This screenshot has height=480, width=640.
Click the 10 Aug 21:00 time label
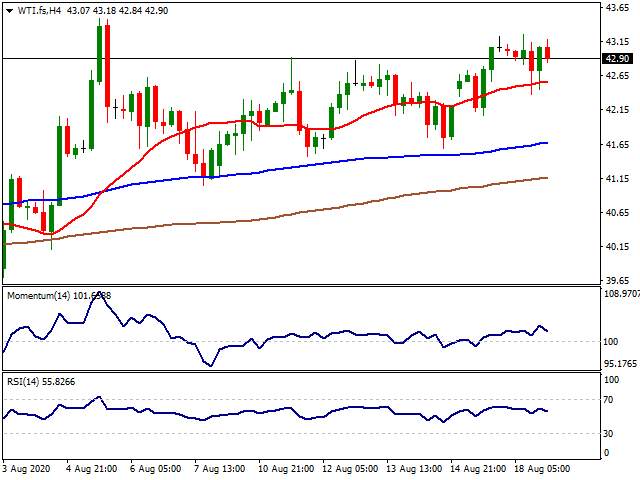point(286,468)
